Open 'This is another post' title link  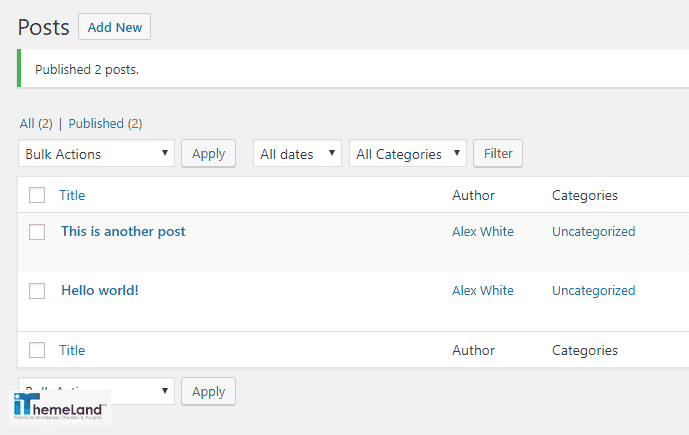point(123,232)
